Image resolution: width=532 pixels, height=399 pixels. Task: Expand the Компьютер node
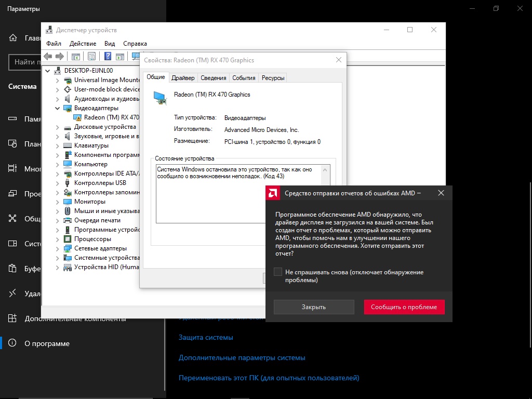point(57,165)
